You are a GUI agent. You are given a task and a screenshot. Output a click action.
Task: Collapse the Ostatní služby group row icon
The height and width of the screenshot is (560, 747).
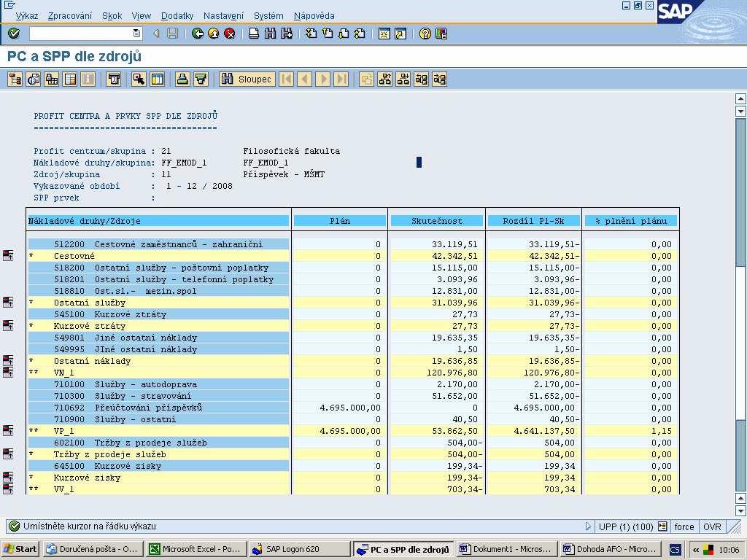click(x=8, y=302)
